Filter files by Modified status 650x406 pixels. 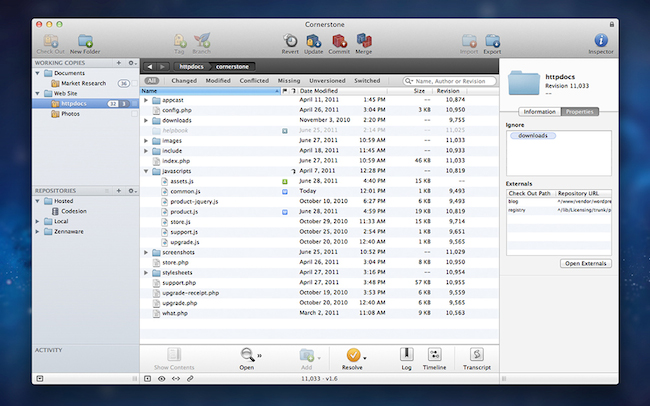click(217, 80)
